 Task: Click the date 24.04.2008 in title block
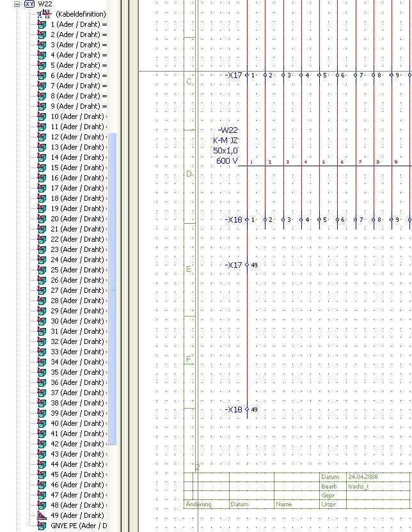(363, 477)
